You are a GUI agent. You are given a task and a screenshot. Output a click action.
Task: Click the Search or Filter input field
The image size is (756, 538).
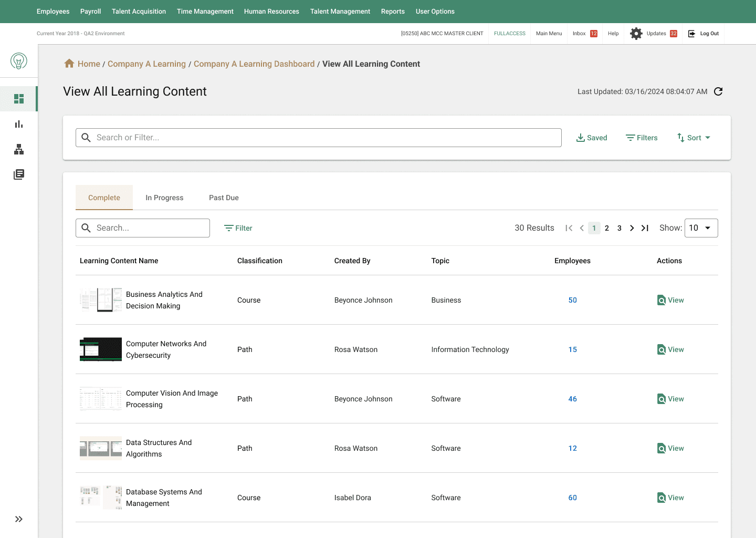click(x=319, y=138)
